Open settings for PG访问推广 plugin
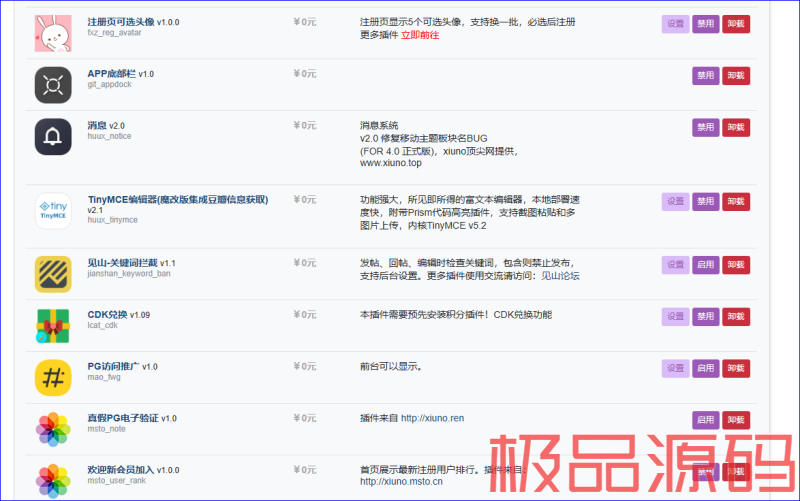This screenshot has width=800, height=501. point(676,368)
